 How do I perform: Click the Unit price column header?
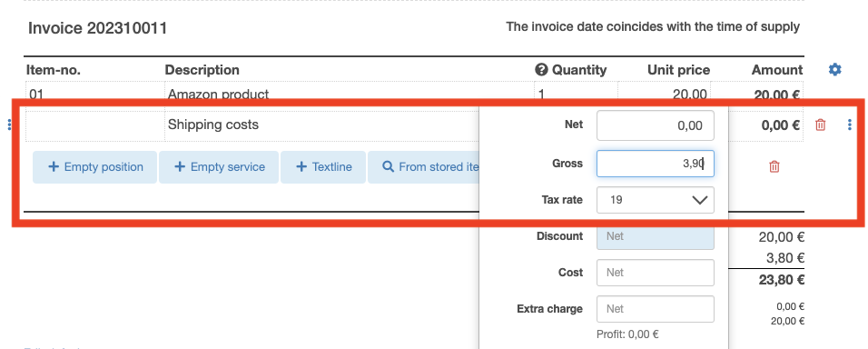pyautogui.click(x=678, y=70)
